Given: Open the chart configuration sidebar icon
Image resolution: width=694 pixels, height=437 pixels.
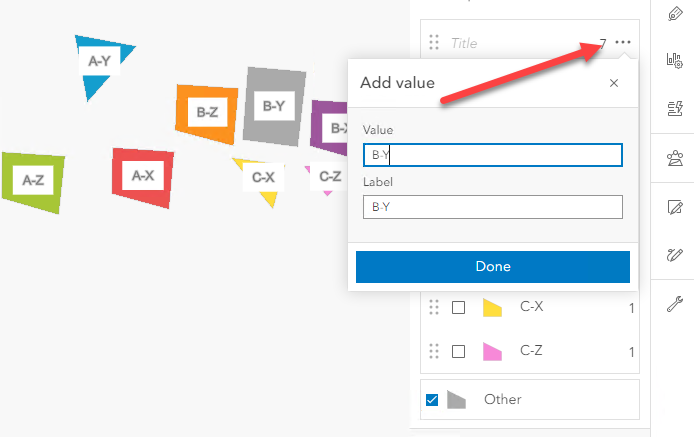Looking at the screenshot, I should click(673, 62).
